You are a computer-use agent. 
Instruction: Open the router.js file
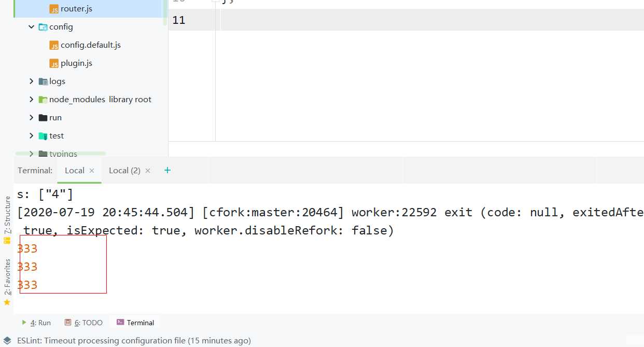click(76, 9)
